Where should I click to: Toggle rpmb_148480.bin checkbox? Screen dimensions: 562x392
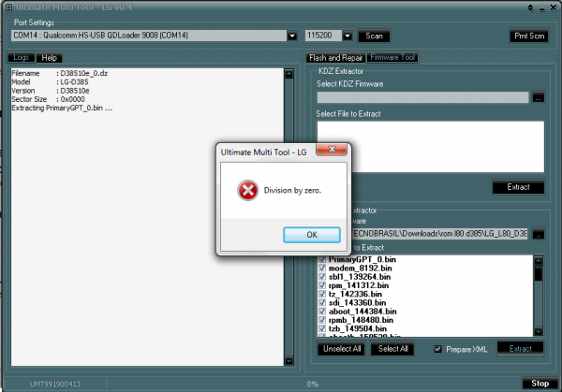pyautogui.click(x=322, y=320)
